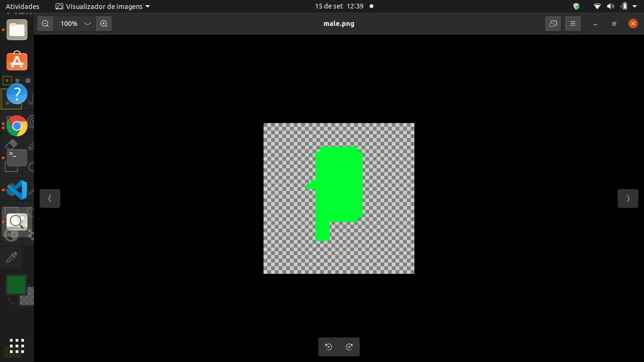
Task: Click the battery status indicator
Action: coord(624,7)
